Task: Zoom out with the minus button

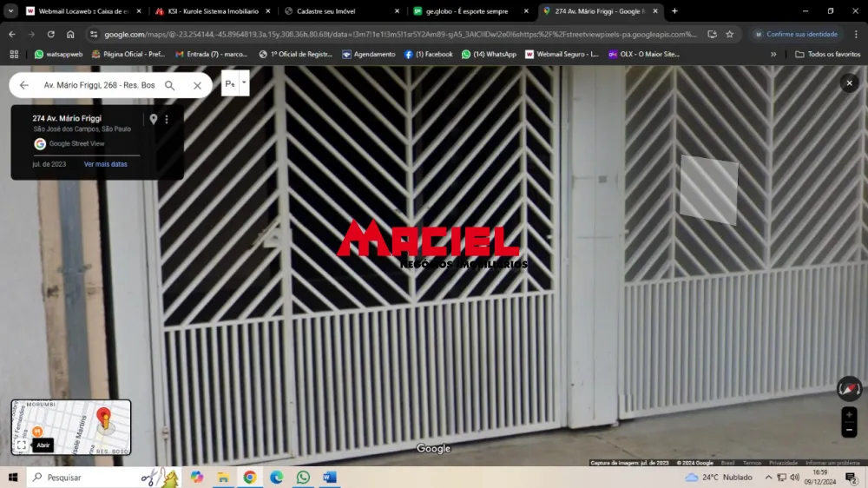Action: (849, 430)
